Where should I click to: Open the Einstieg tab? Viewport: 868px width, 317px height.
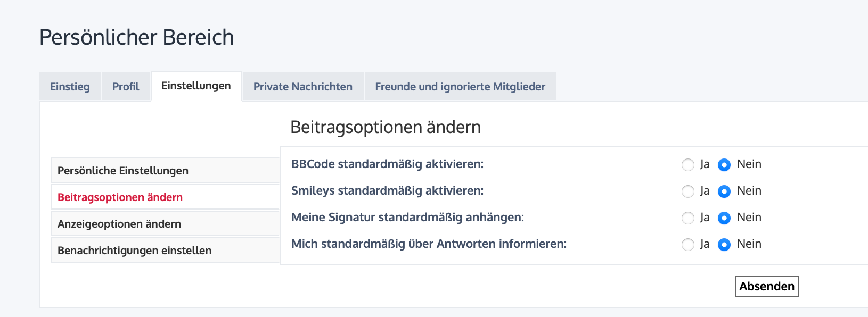[70, 87]
